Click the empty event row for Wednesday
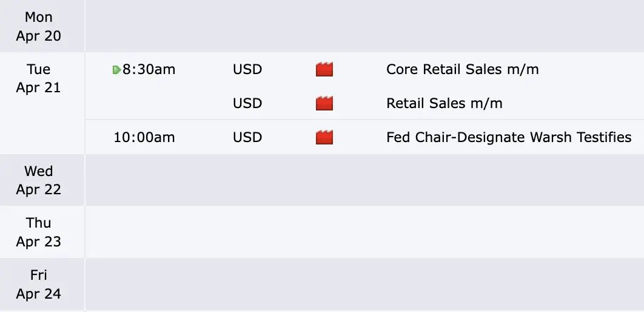Image resolution: width=644 pixels, height=312 pixels. point(364,180)
